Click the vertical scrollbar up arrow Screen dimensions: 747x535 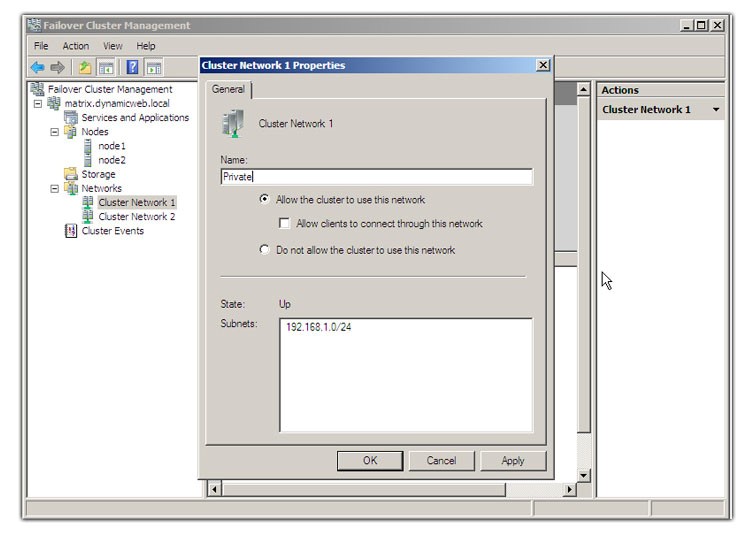point(584,89)
